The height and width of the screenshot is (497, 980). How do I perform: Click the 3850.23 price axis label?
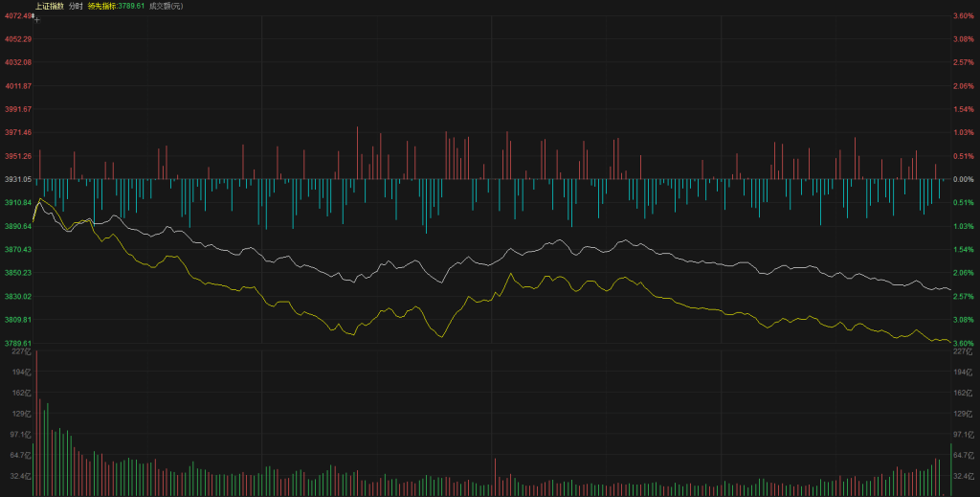15,273
